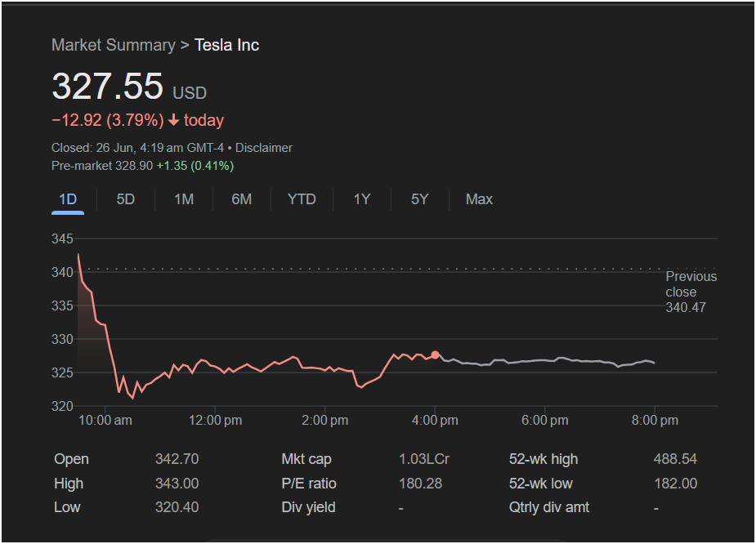View the 1Y chart range
This screenshot has height=544, width=756.
[361, 199]
